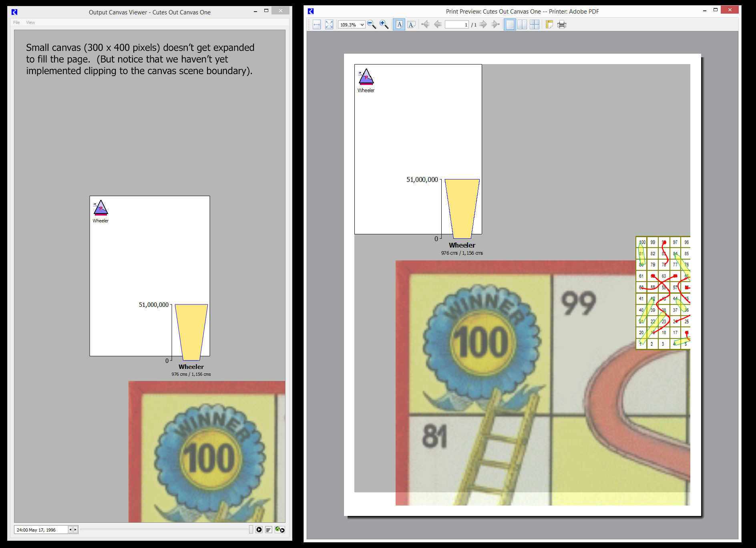Viewport: 756px width, 548px height.
Task: Click the 51,000,000 axis label in canvas viewer
Action: [154, 305]
